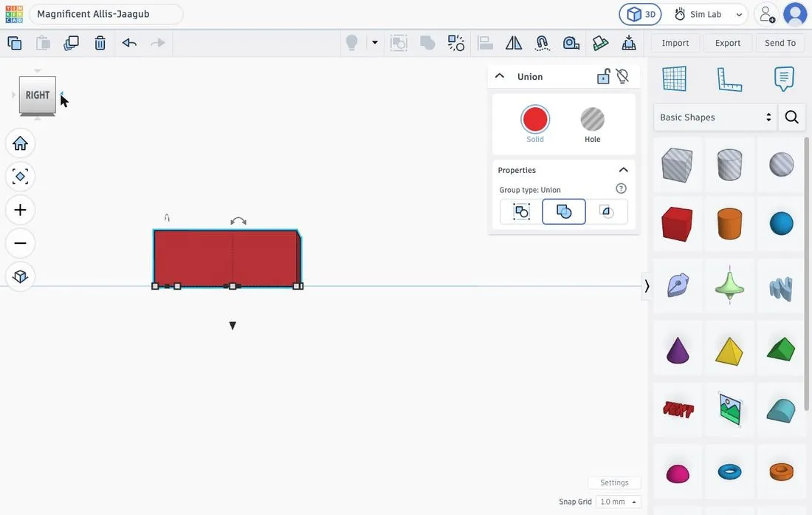Collapse the Properties section

(x=623, y=170)
